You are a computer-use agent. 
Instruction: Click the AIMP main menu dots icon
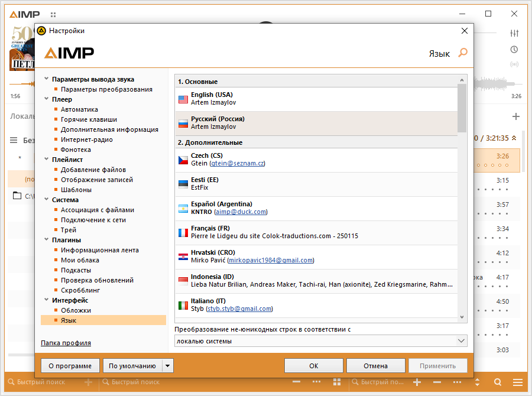[53, 15]
